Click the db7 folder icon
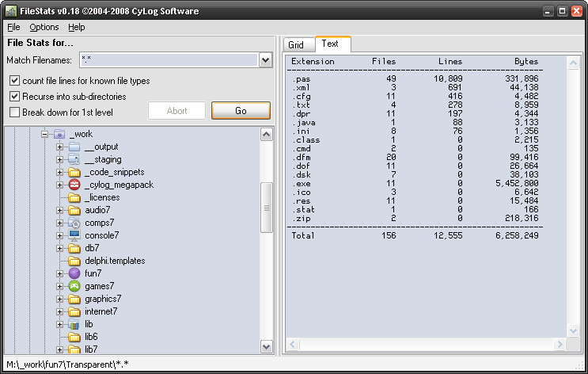This screenshot has width=588, height=374. coord(74,248)
